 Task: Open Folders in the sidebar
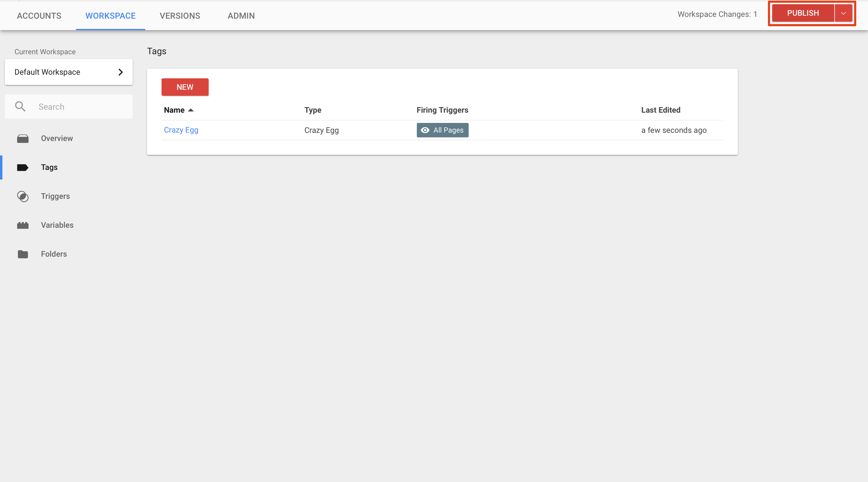pos(54,254)
